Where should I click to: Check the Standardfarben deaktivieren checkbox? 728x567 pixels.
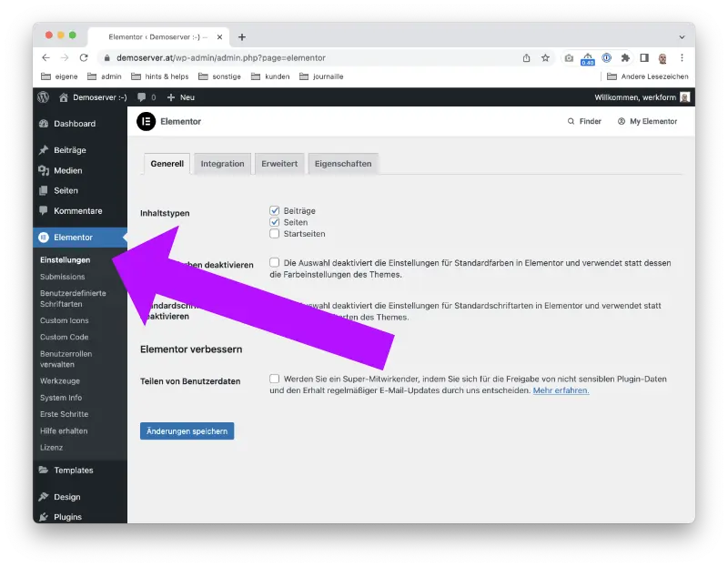(x=275, y=262)
